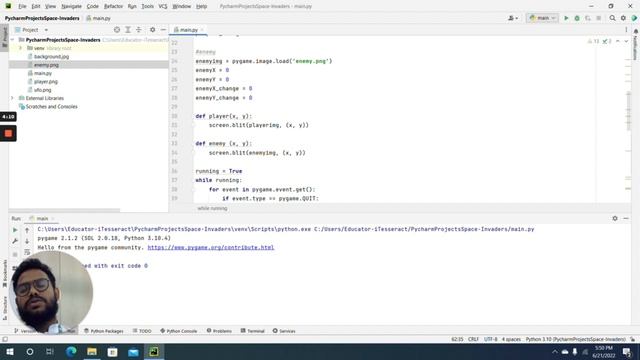Click Select Opened File target icon

coord(117,30)
